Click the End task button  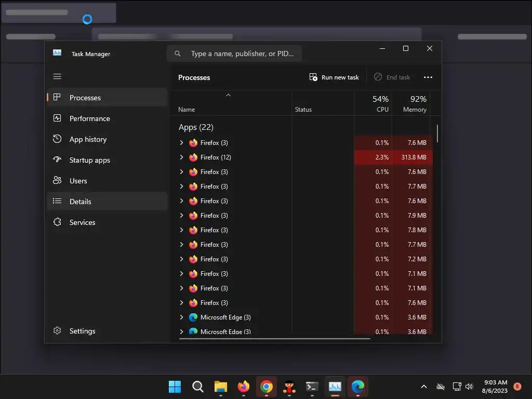392,77
